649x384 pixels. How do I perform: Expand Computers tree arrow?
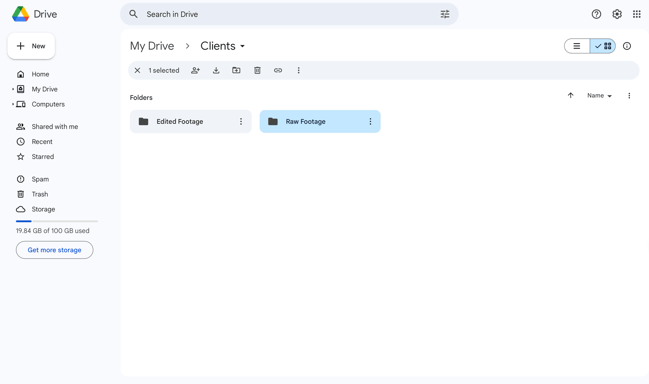13,104
